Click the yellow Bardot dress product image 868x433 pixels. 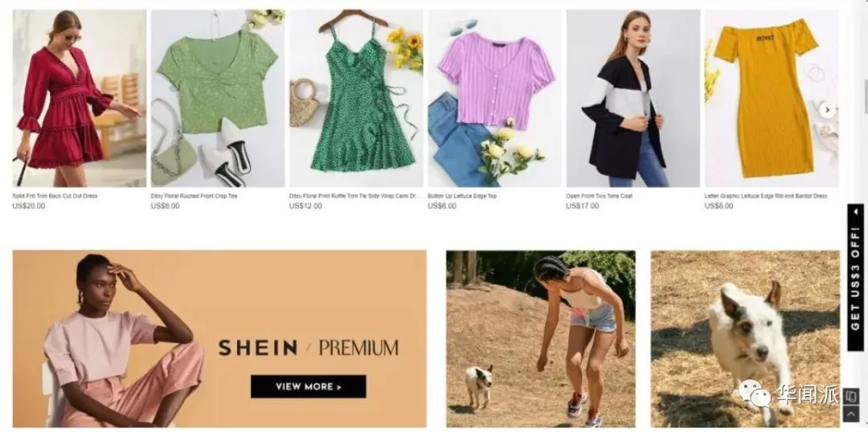pos(772,99)
